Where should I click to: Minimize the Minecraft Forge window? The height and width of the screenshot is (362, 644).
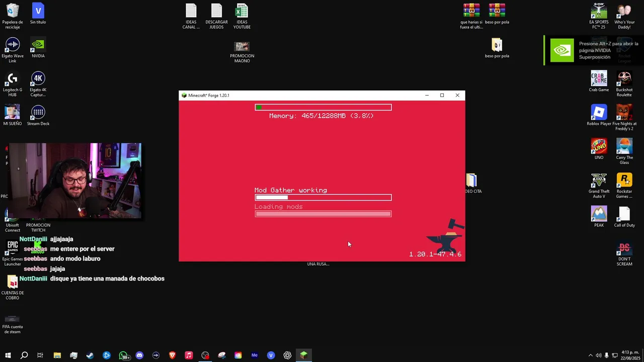coord(427,96)
